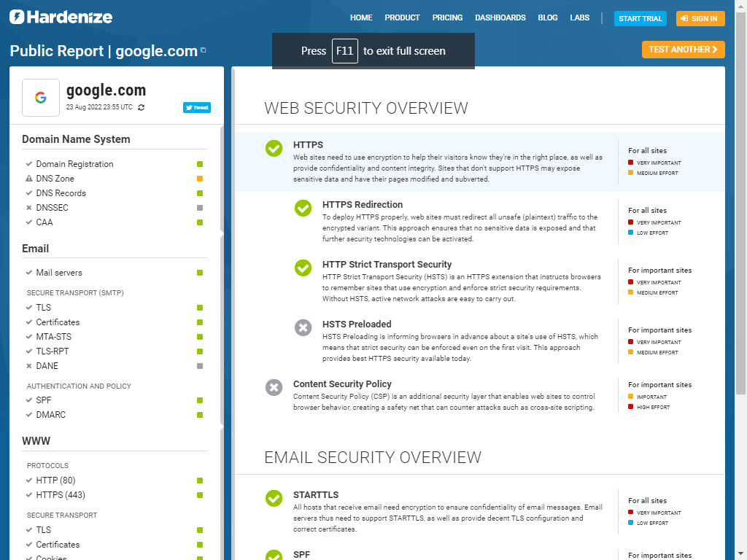Click the gray X icon for HSTS Preloaded
The height and width of the screenshot is (560, 747).
[303, 327]
